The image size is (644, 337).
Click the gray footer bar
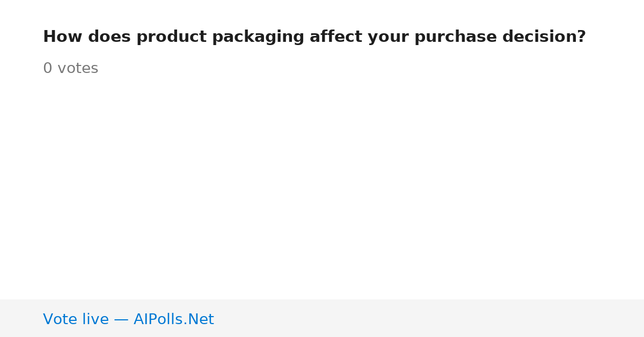coord(322,318)
